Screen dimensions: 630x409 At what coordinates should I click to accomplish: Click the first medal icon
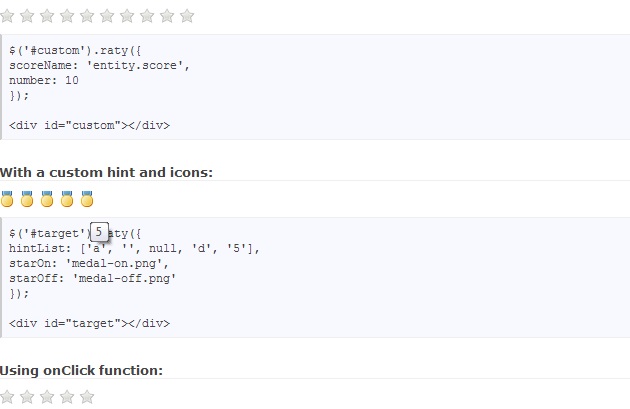coord(7,199)
